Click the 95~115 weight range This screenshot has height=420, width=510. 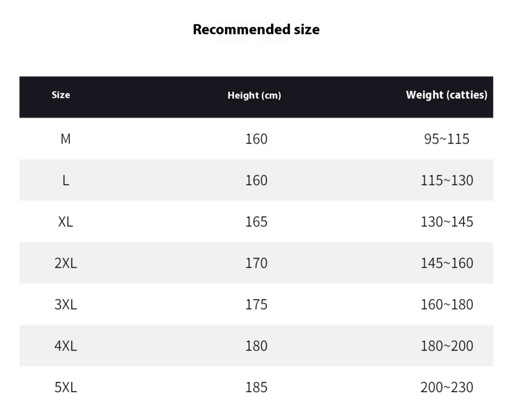tap(447, 139)
